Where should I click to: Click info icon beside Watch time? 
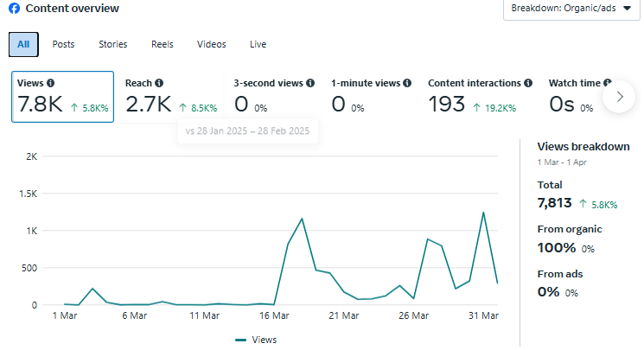(x=607, y=83)
